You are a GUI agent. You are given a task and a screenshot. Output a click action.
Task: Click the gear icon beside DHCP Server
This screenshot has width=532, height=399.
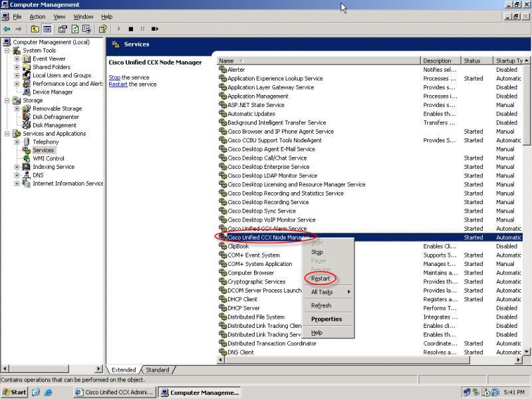click(223, 308)
